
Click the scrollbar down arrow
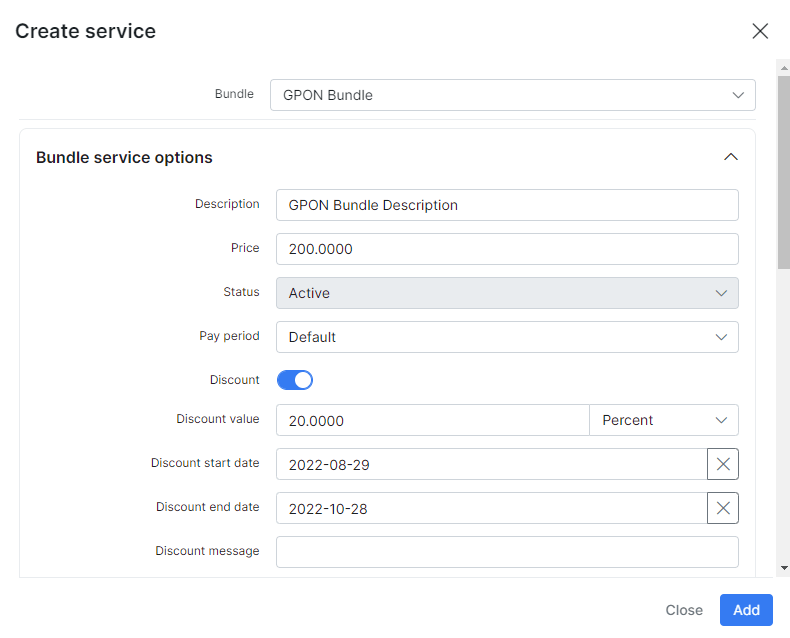tap(784, 568)
